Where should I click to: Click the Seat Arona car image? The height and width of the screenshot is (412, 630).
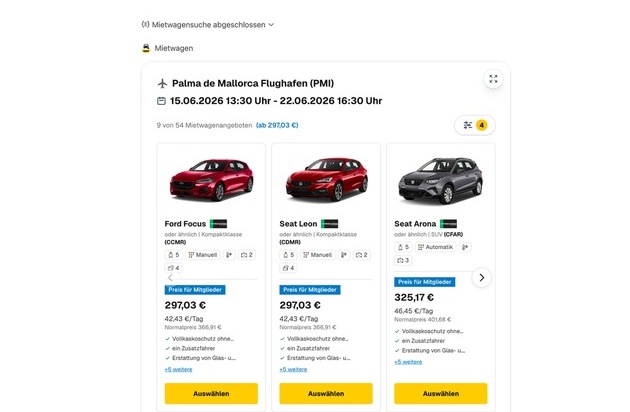pyautogui.click(x=439, y=180)
